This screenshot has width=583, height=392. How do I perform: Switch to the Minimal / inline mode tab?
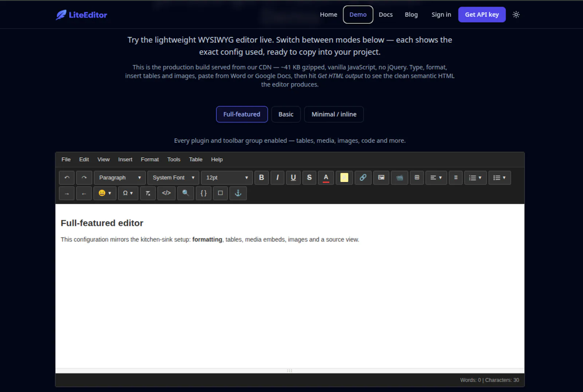(334, 114)
